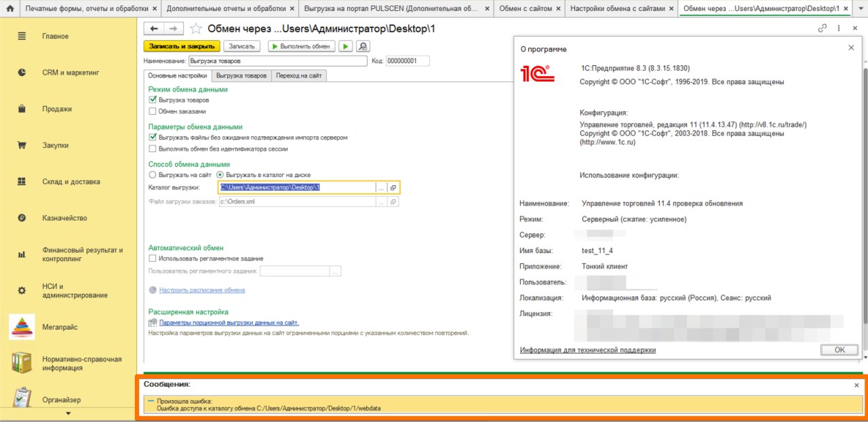This screenshot has width=868, height=422.
Task: Go to the home page icon
Action: tap(9, 9)
